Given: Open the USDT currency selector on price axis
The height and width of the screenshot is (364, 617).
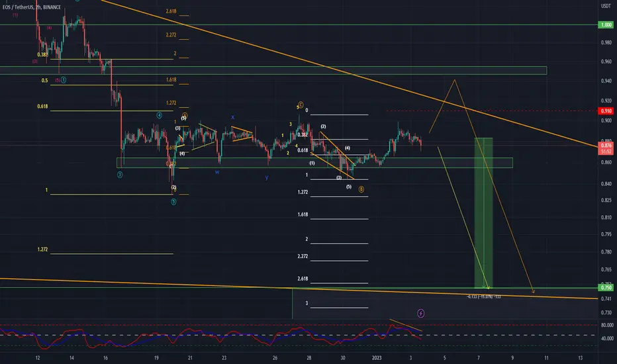Looking at the screenshot, I should click(606, 6).
